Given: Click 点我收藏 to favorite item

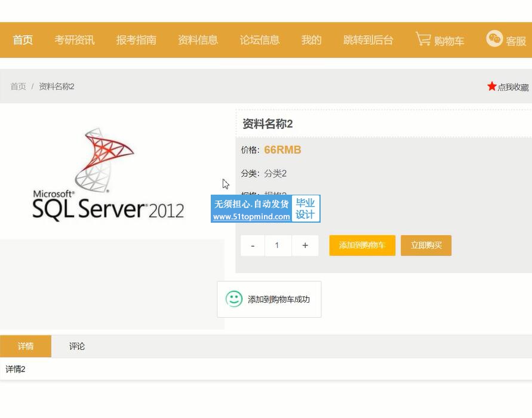Looking at the screenshot, I should (x=513, y=87).
